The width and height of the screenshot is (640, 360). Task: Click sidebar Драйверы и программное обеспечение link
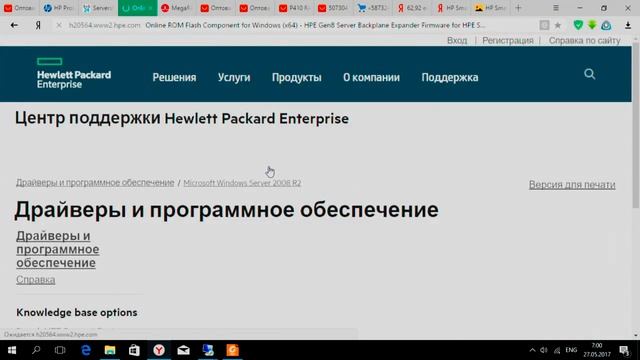point(58,249)
